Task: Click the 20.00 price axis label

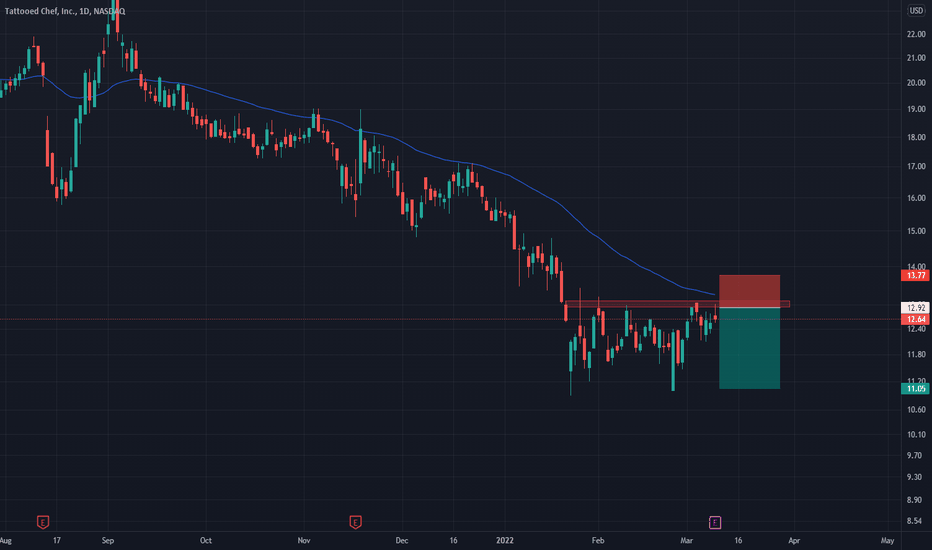Action: coord(916,83)
